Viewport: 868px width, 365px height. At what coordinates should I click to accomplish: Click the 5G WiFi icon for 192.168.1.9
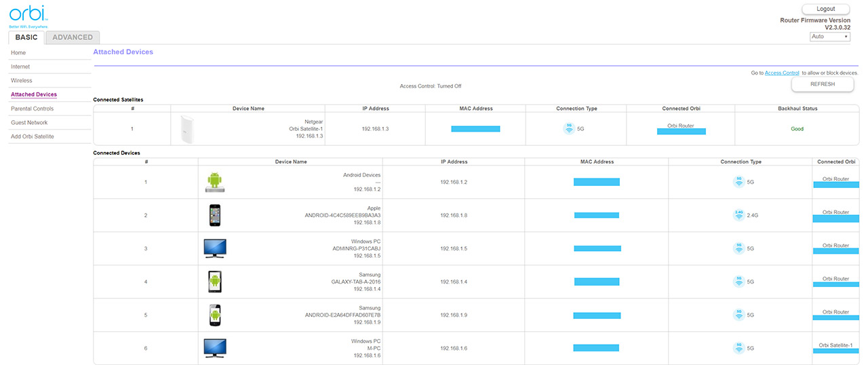(738, 315)
